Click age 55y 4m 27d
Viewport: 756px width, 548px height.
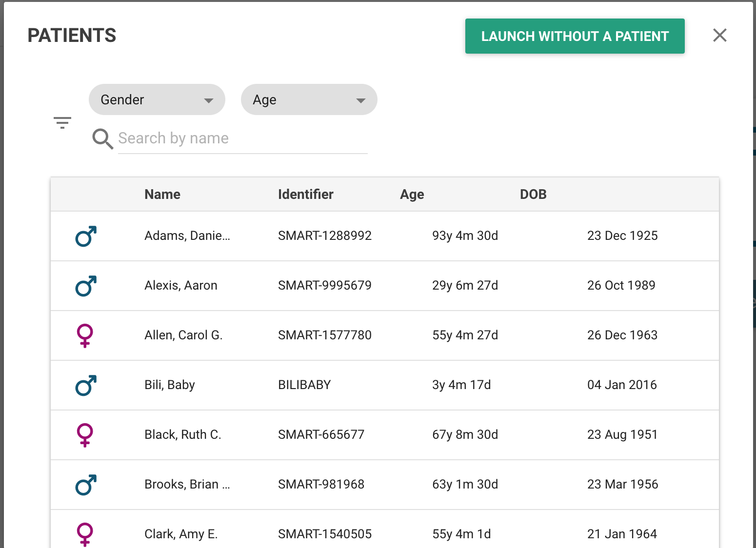coord(465,335)
